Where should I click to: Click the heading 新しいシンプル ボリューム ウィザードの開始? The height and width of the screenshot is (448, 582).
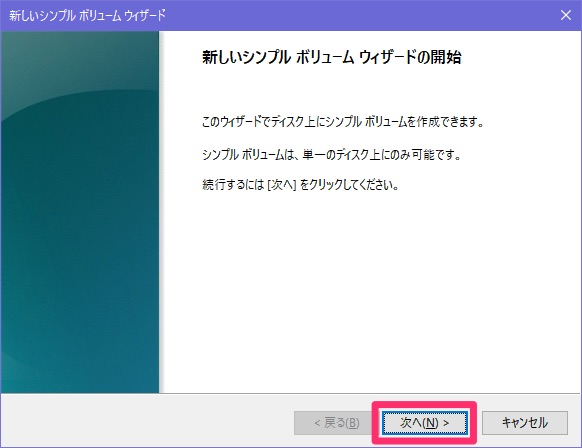(x=331, y=57)
